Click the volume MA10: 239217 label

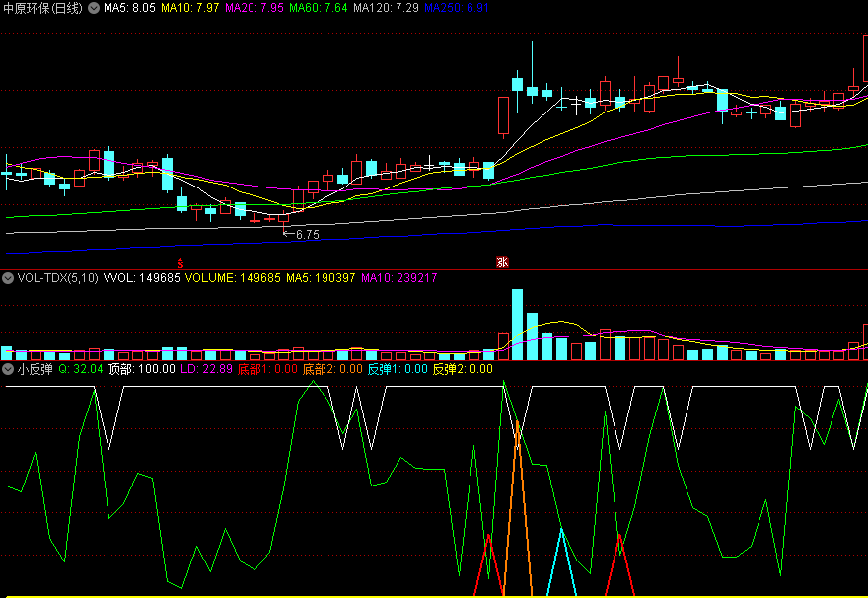pos(399,278)
